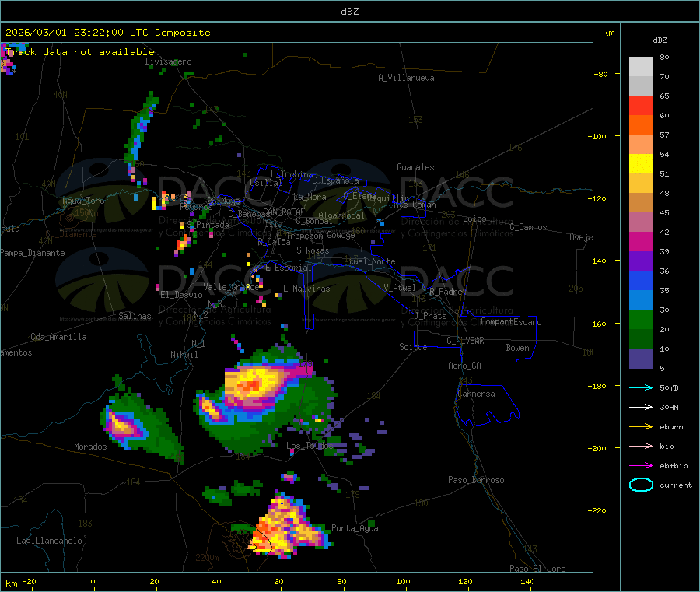Pick the bright green 20-30 dBZ band
700x592 pixels.
point(641,319)
